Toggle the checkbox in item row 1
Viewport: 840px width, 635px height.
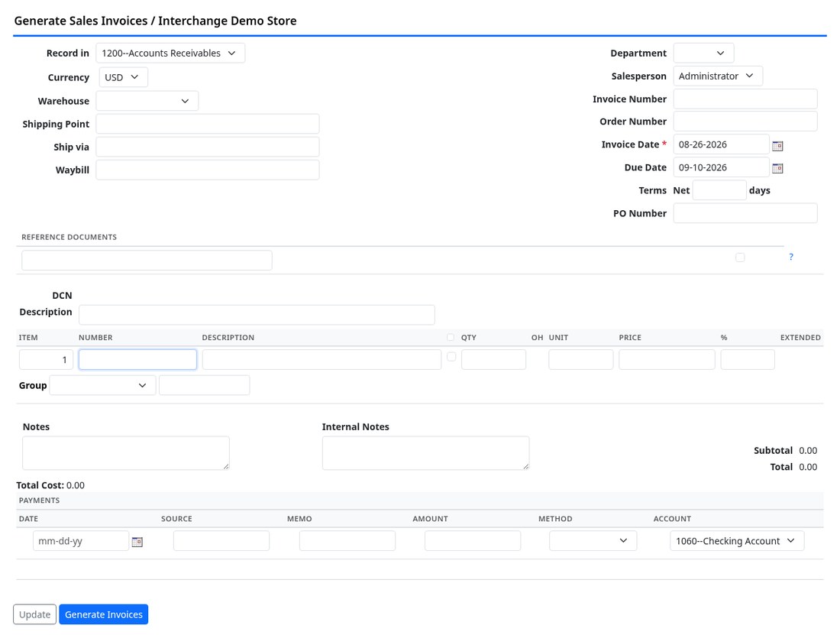[451, 356]
